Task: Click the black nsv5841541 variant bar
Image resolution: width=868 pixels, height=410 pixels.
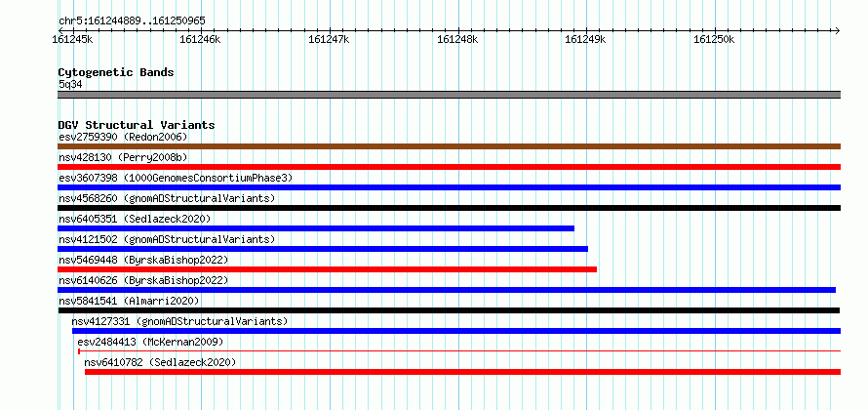Action: [x=449, y=310]
